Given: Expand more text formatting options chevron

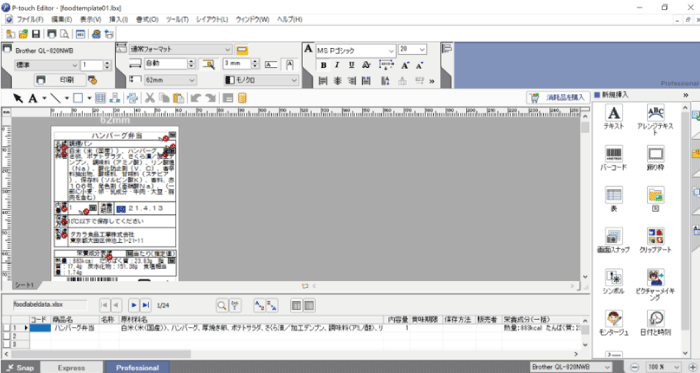Looking at the screenshot, I should coord(432,81).
